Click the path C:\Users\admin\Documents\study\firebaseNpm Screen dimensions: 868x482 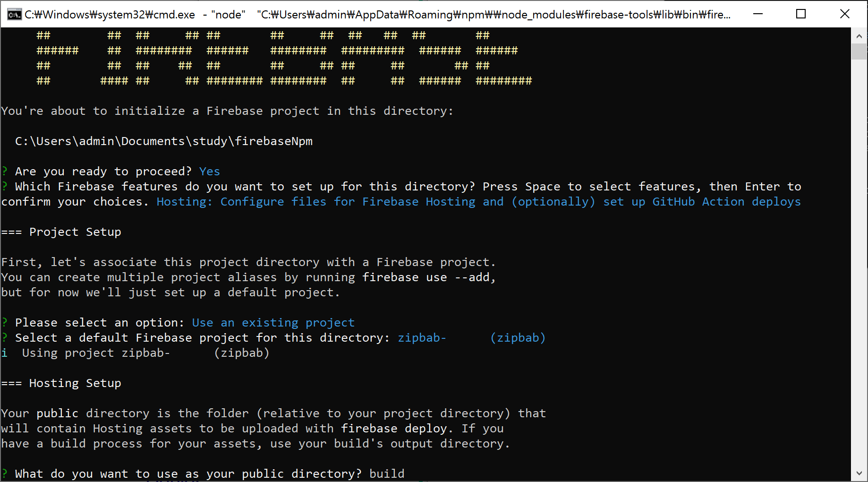(x=164, y=141)
